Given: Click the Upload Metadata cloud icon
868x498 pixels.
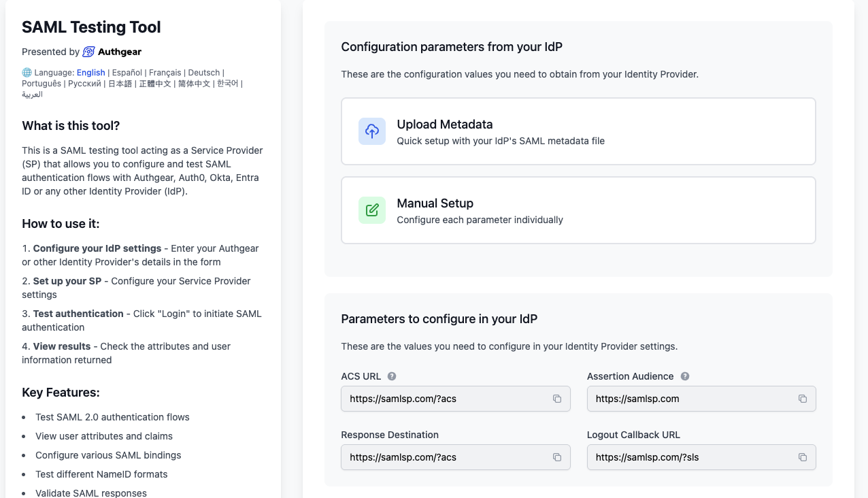Looking at the screenshot, I should click(x=372, y=131).
